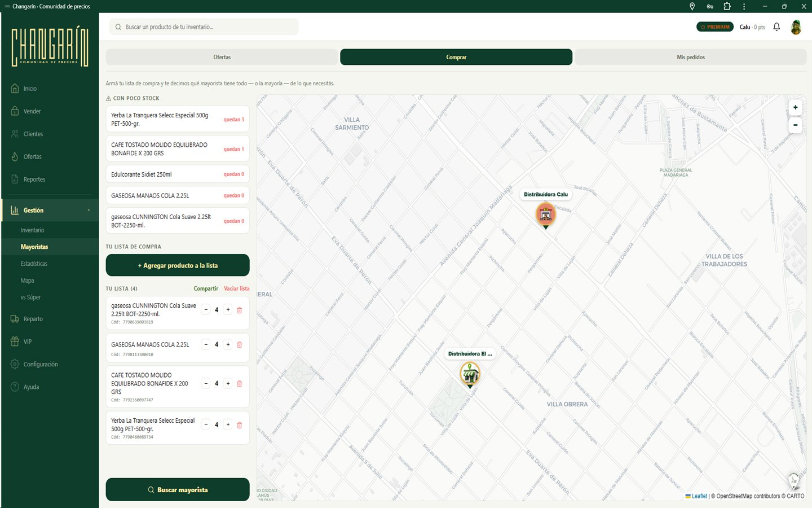Viewport: 812px width, 508px height.
Task: Open the user profile avatar
Action: [x=796, y=27]
